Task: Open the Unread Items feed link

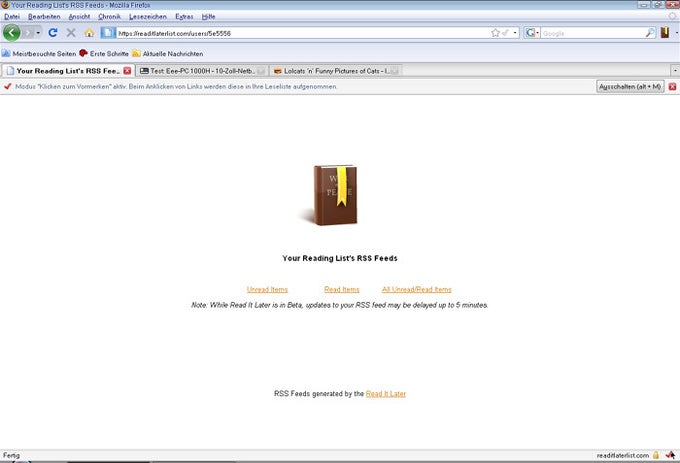Action: tap(267, 289)
